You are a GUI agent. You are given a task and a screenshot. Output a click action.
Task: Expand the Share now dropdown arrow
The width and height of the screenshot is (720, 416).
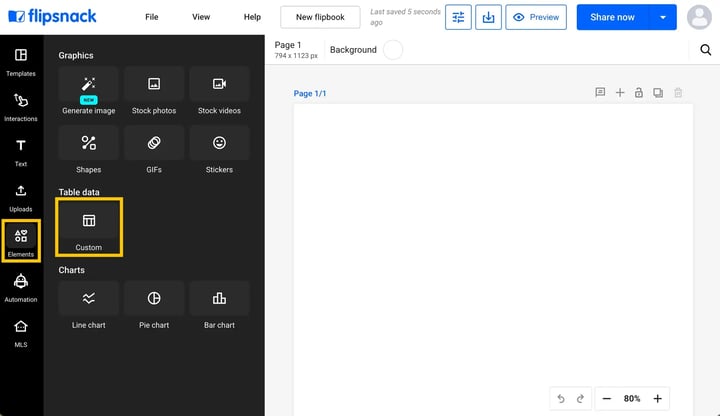click(663, 17)
